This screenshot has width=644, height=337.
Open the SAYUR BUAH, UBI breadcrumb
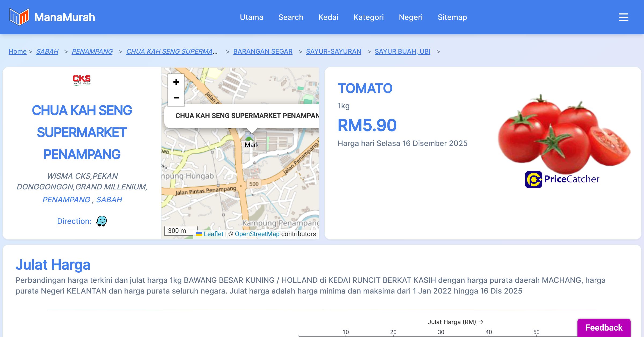[x=402, y=51]
